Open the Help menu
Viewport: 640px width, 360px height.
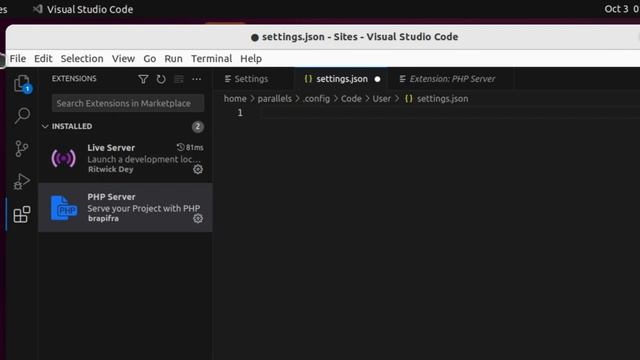coord(251,58)
